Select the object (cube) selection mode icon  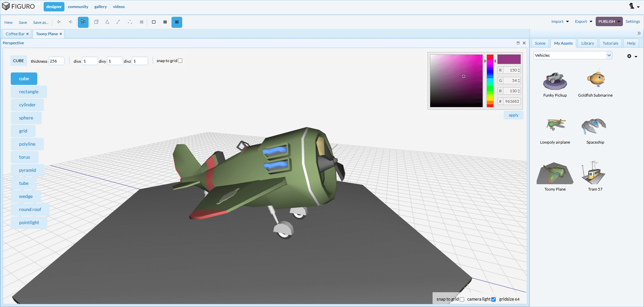[x=96, y=22]
